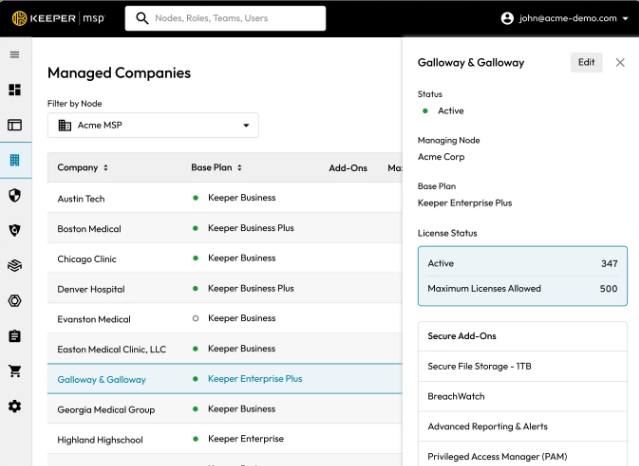Select the Evanston Medical company row
This screenshot has height=466, width=639.
pyautogui.click(x=93, y=319)
